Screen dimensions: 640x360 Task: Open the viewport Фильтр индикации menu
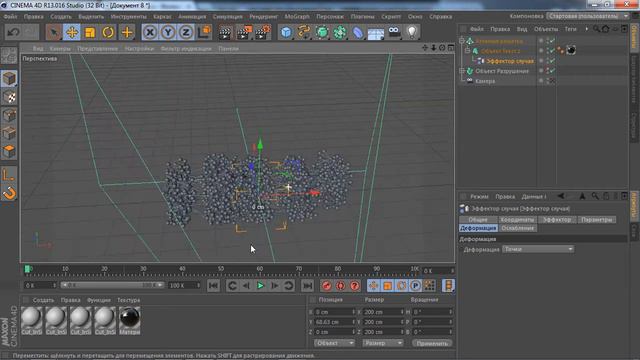pos(186,48)
